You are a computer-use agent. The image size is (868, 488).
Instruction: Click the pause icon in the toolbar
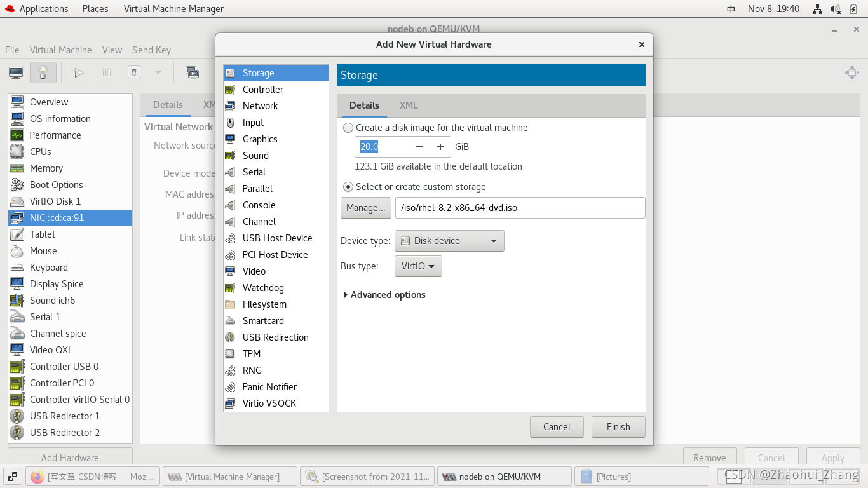point(107,72)
